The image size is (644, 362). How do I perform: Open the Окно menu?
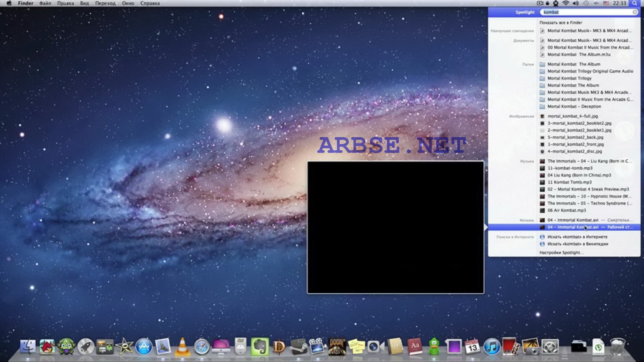[128, 3]
